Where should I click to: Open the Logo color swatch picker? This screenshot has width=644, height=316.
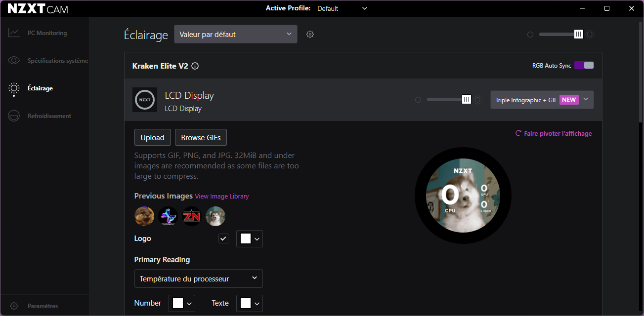250,239
